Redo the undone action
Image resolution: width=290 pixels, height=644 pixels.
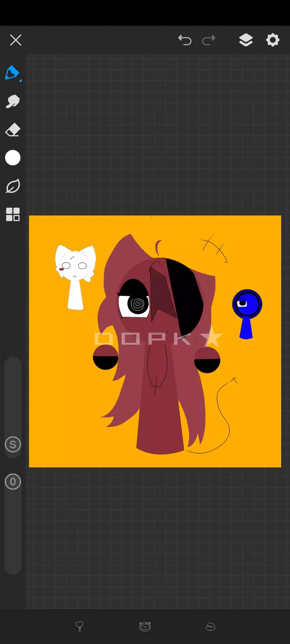pos(209,40)
